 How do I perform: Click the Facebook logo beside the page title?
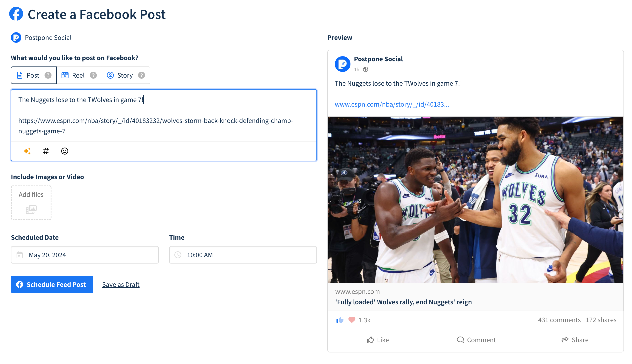(x=16, y=14)
